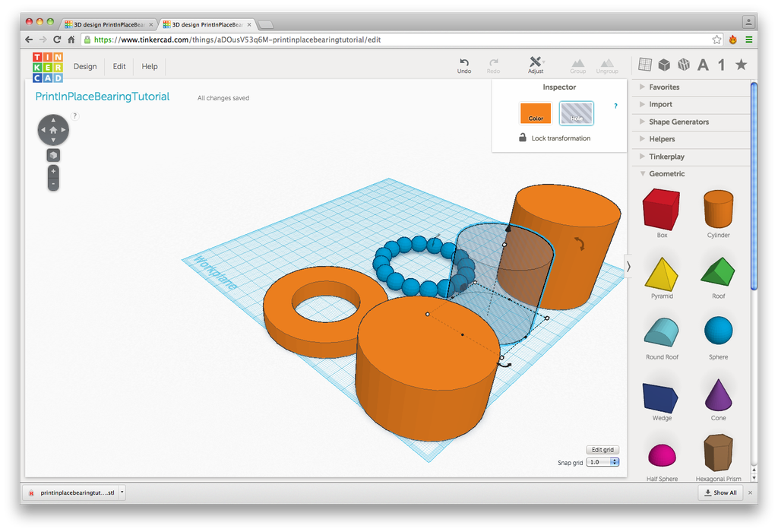Viewport: 778px width, 532px height.
Task: Open the Snap grid dropdown
Action: [x=602, y=462]
